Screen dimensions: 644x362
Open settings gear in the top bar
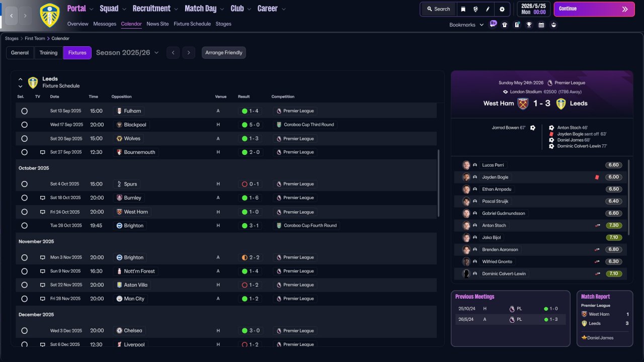click(502, 9)
